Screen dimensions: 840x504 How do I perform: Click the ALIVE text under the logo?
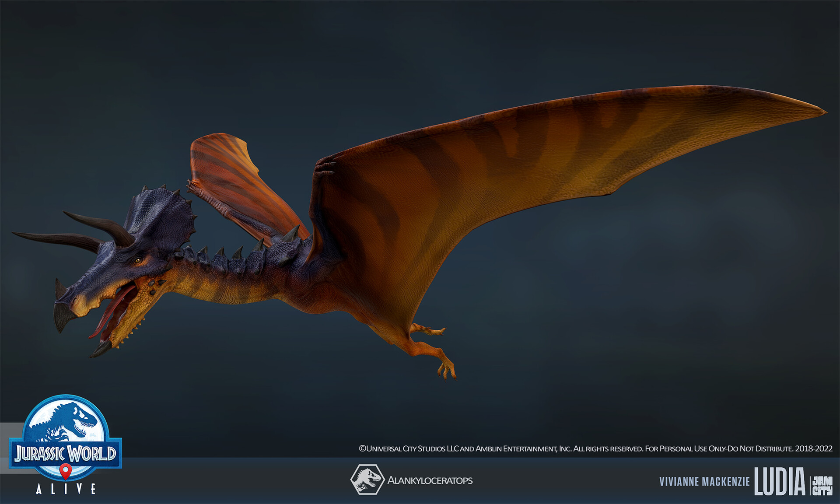click(x=66, y=489)
